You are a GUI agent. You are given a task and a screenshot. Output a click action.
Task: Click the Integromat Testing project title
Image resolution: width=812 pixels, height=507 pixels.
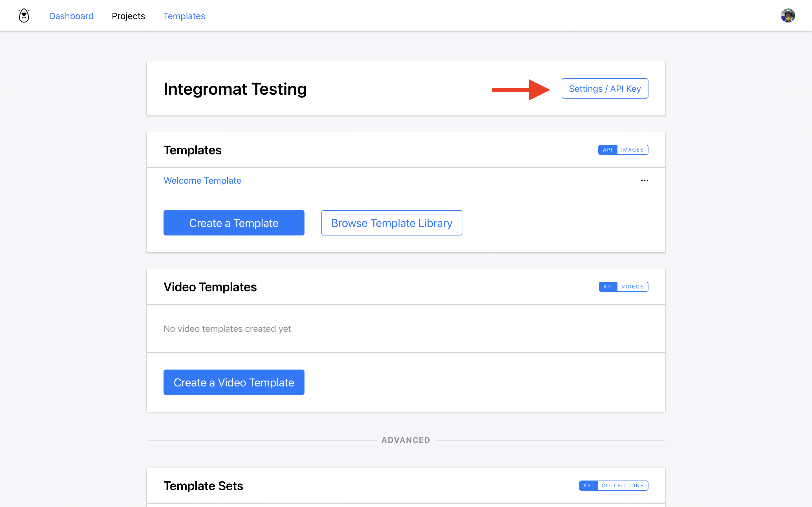pos(235,89)
